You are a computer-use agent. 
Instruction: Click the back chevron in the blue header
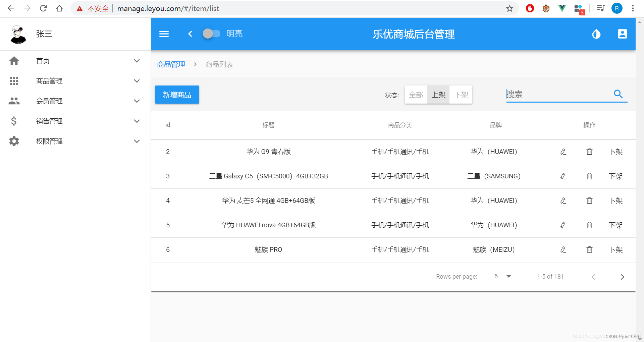190,34
